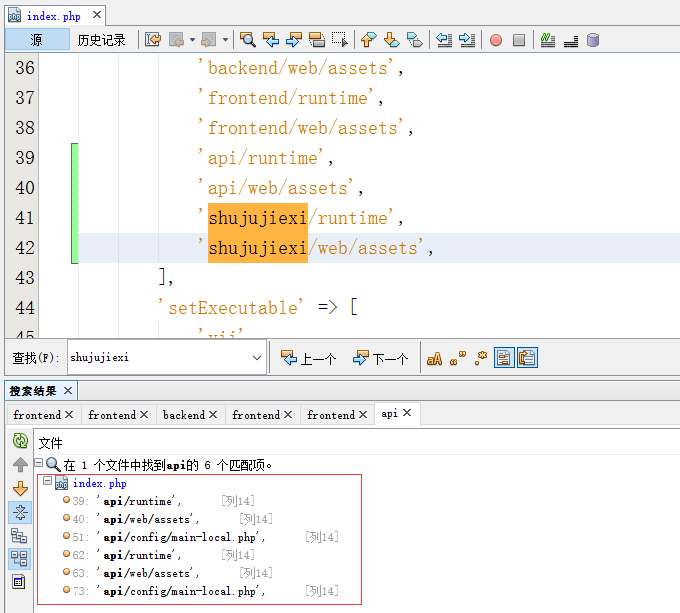Toggle Highlight Matches button in the find bar

click(503, 358)
